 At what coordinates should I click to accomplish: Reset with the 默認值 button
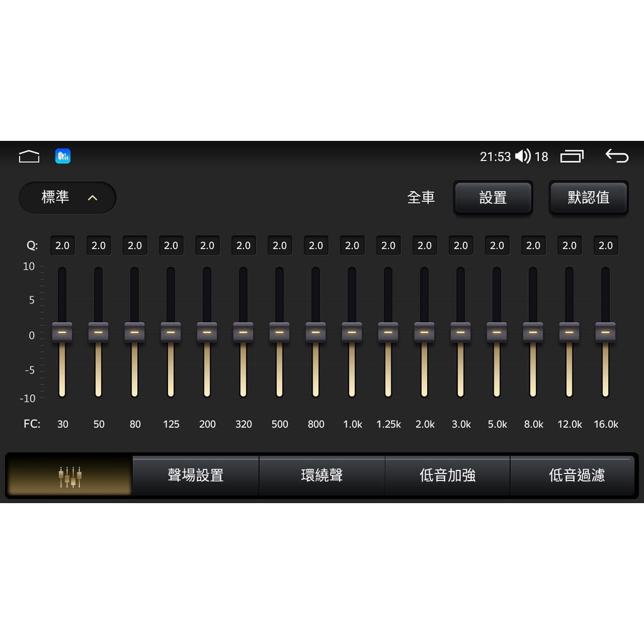coord(588,197)
